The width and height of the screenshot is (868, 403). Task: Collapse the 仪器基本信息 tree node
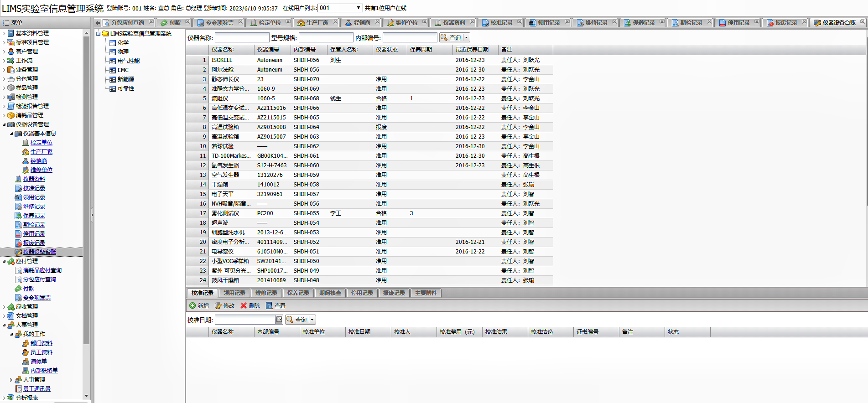pyautogui.click(x=11, y=134)
